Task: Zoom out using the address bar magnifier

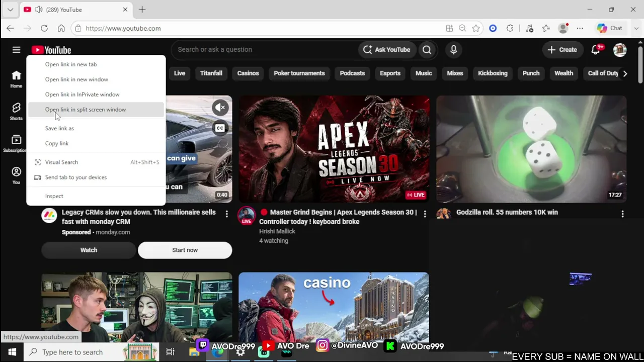Action: (462, 28)
